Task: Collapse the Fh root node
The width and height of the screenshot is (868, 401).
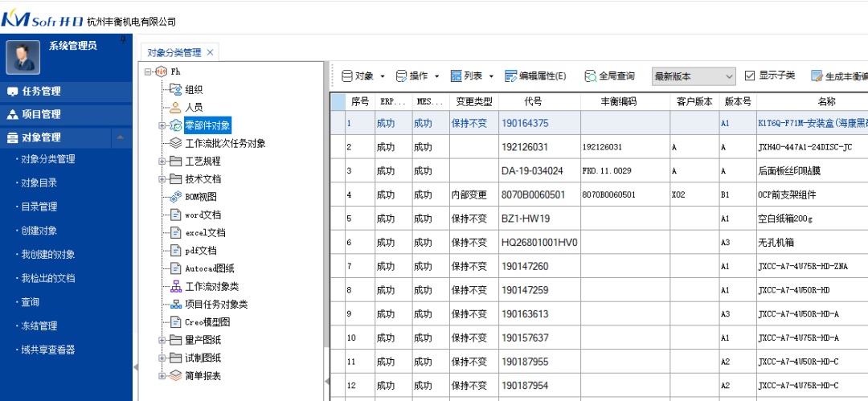Action: [x=148, y=72]
